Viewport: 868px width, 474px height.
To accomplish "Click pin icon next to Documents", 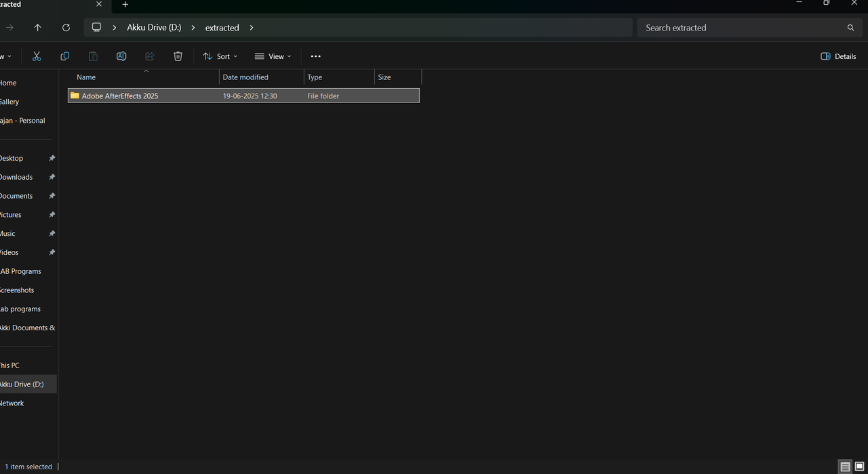I will [52, 196].
